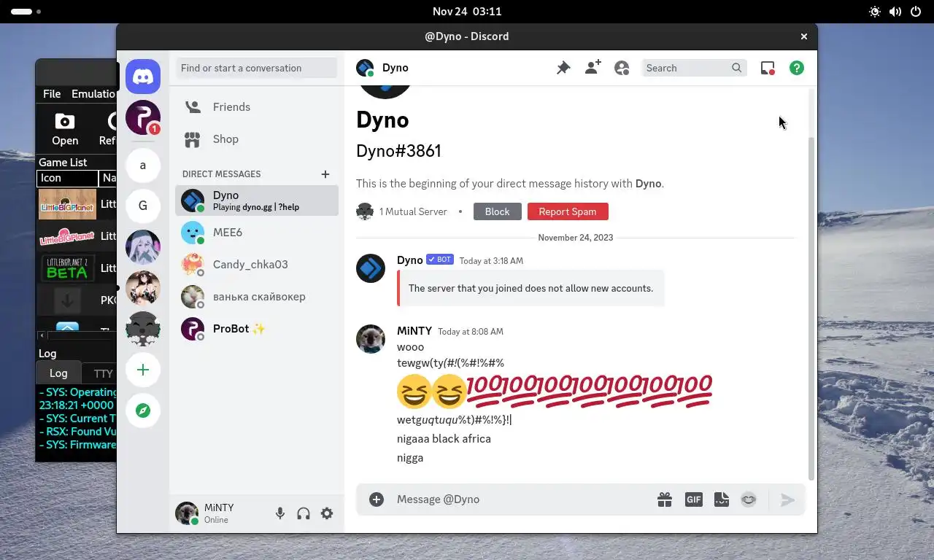Mute the microphone
Image resolution: width=934 pixels, height=560 pixels.
280,513
